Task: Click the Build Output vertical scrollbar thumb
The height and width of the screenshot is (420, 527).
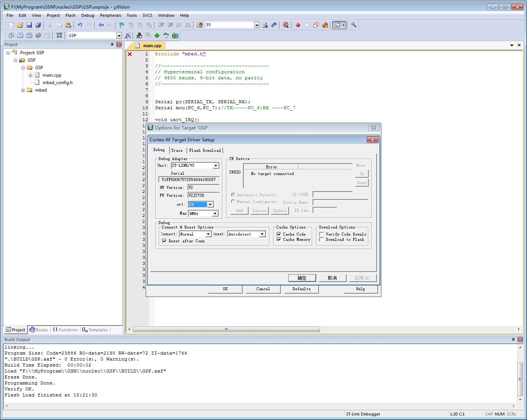Action: pos(520,379)
